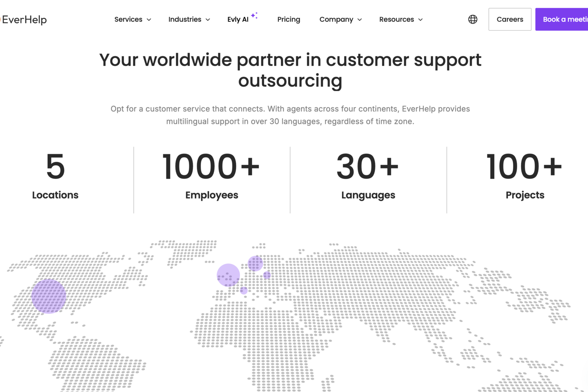Expand the Services dropdown
Screen dimensions: 588x392
coord(132,19)
